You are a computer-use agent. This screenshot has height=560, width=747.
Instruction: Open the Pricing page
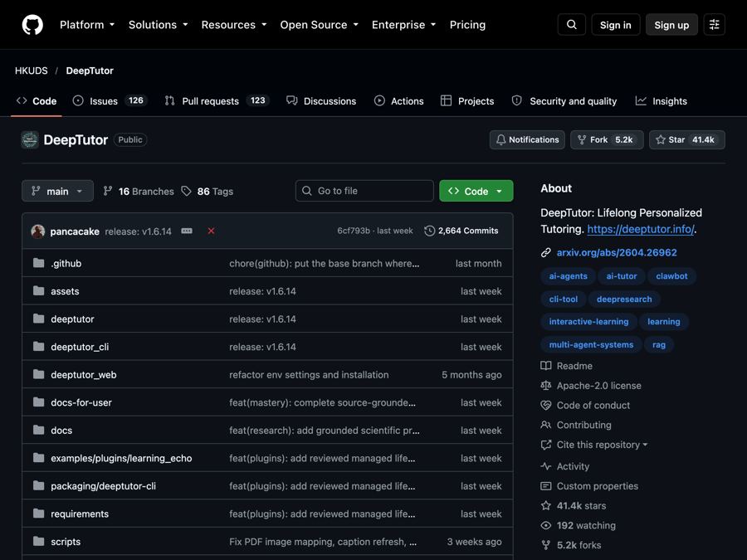(467, 25)
